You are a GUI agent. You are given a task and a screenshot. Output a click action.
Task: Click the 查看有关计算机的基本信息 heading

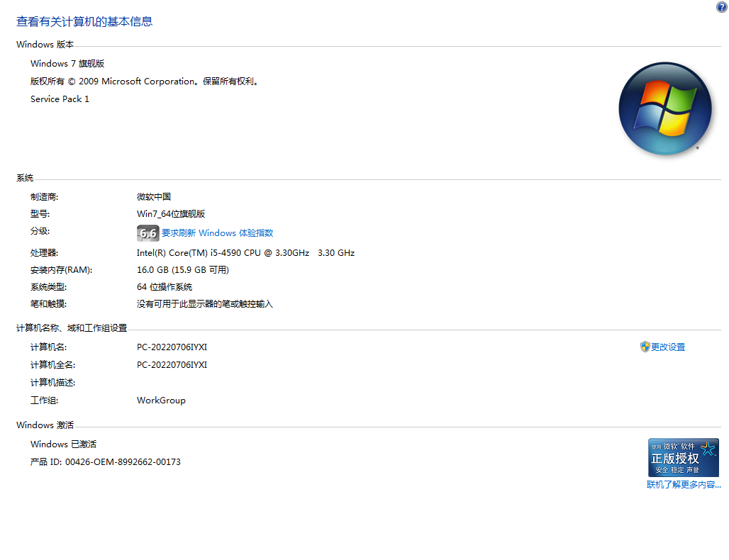84,22
